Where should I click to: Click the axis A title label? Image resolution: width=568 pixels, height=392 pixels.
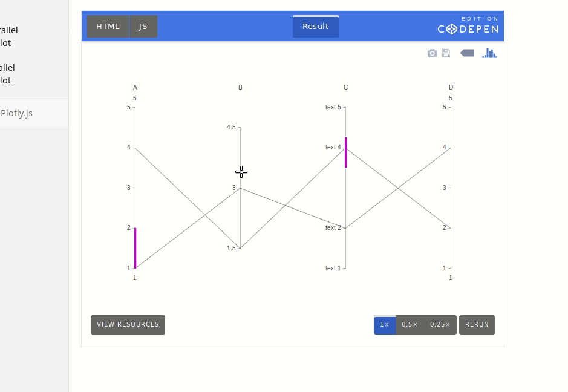pyautogui.click(x=135, y=87)
